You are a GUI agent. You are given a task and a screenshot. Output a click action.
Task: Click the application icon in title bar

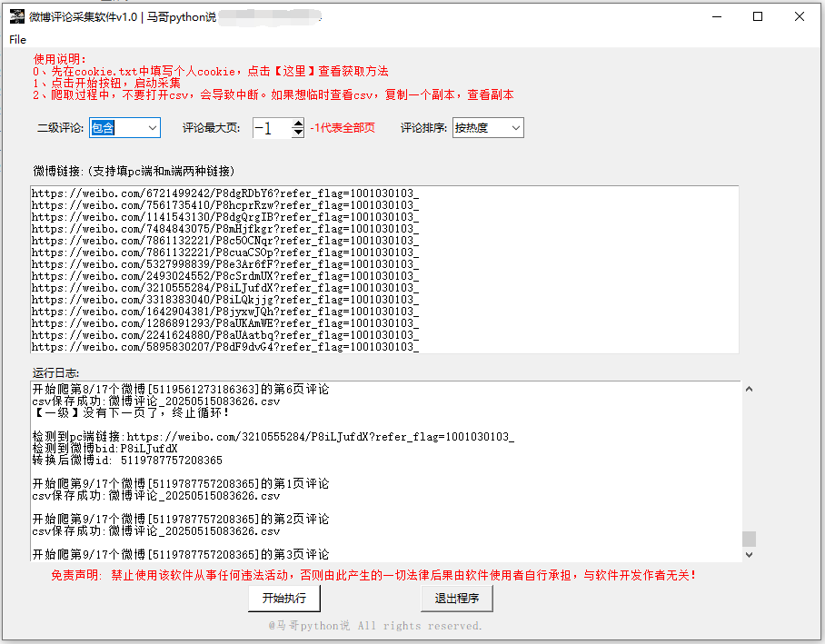coord(17,16)
